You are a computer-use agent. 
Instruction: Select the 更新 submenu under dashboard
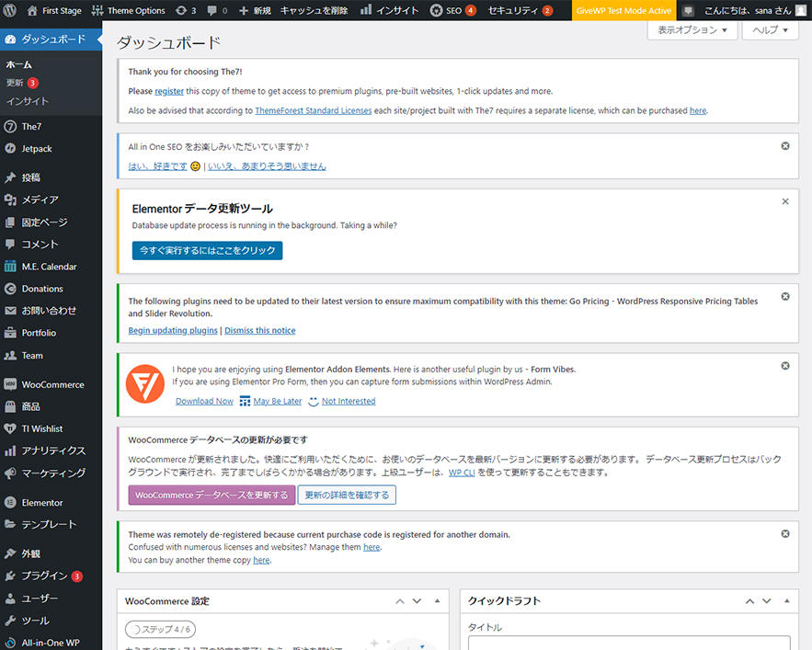coord(15,83)
